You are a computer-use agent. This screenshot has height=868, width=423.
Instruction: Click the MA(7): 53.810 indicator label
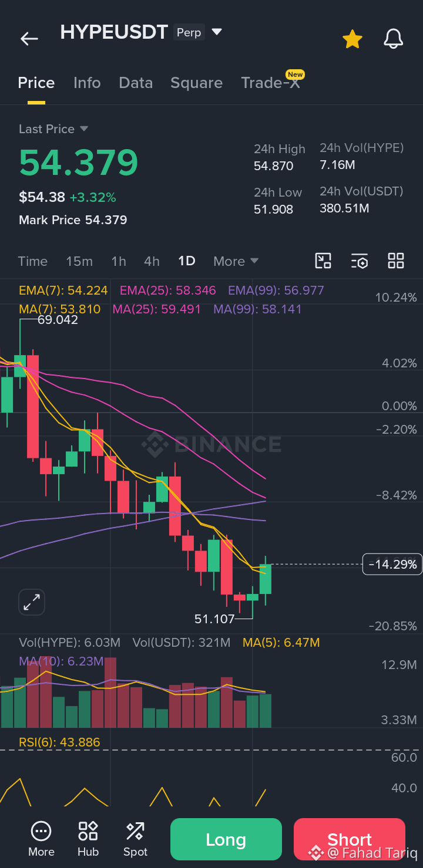pyautogui.click(x=60, y=309)
